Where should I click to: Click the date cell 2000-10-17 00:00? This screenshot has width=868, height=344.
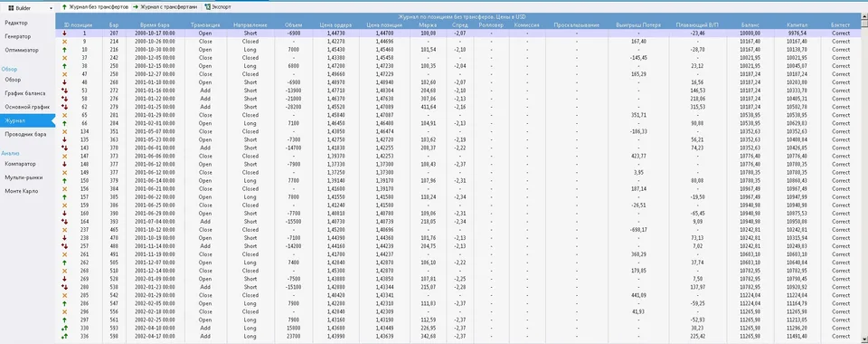pyautogui.click(x=155, y=33)
